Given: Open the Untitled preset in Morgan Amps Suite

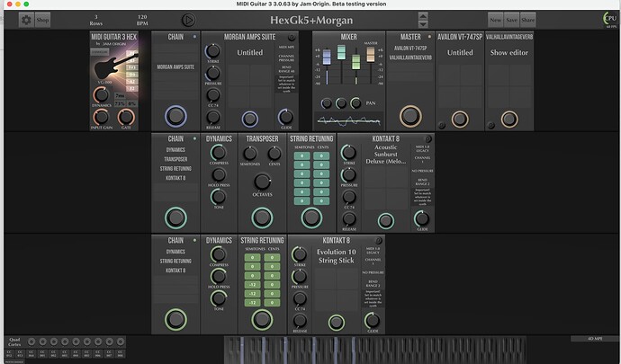Looking at the screenshot, I should (x=249, y=52).
